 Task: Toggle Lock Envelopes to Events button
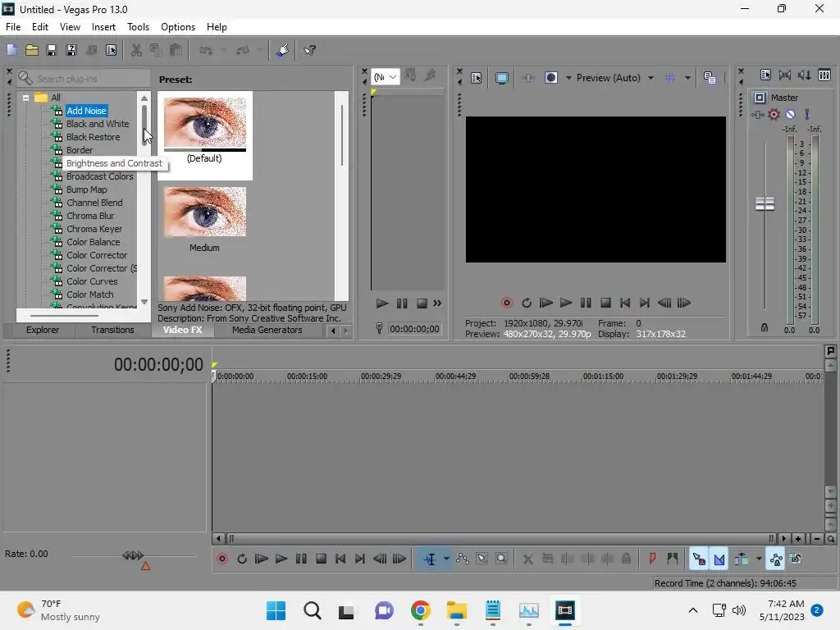tap(776, 559)
